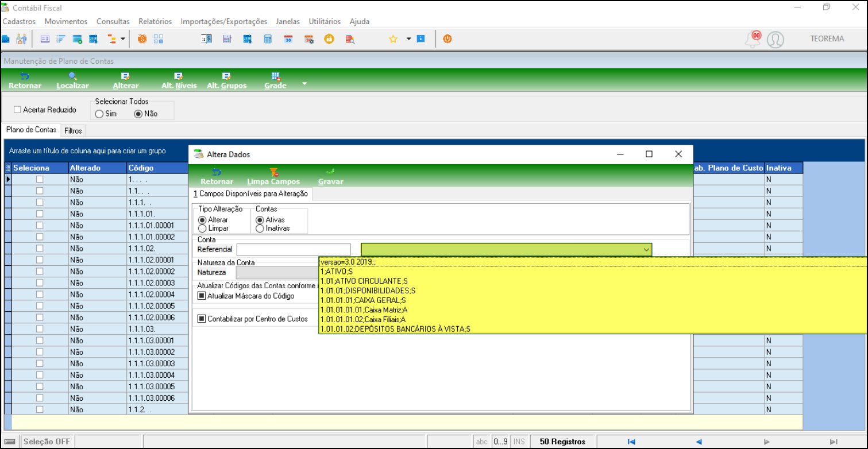Image resolution: width=868 pixels, height=449 pixels.
Task: Click the orange hierarchy tree toolbar icon
Action: (x=112, y=39)
